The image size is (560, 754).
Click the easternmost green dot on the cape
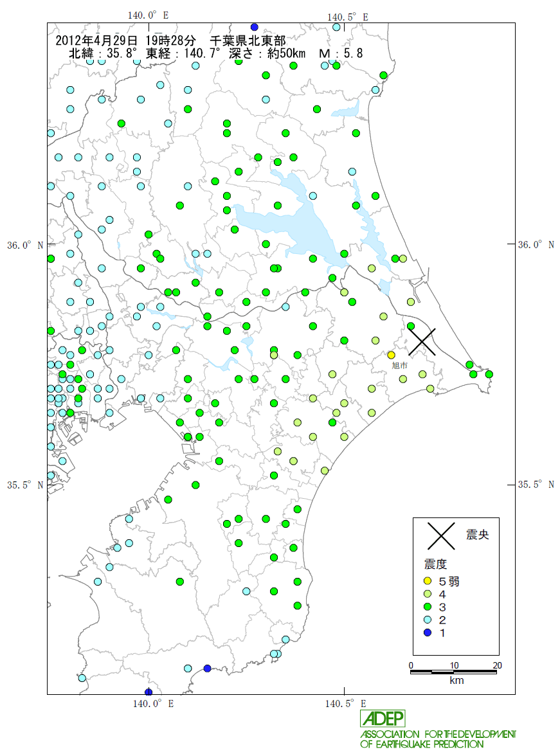(489, 374)
